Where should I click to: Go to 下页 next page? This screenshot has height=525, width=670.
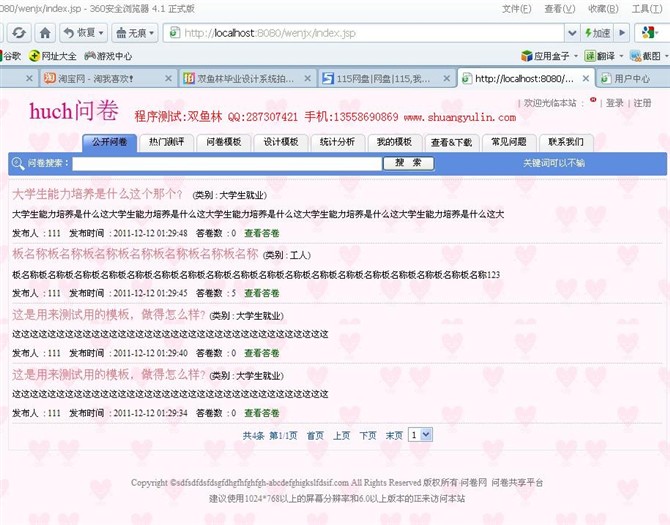[368, 435]
